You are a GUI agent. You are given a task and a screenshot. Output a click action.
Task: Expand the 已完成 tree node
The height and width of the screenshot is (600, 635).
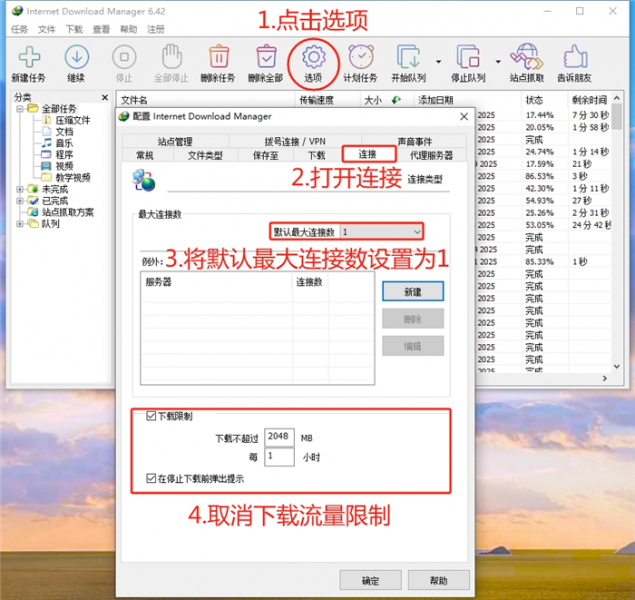click(19, 200)
